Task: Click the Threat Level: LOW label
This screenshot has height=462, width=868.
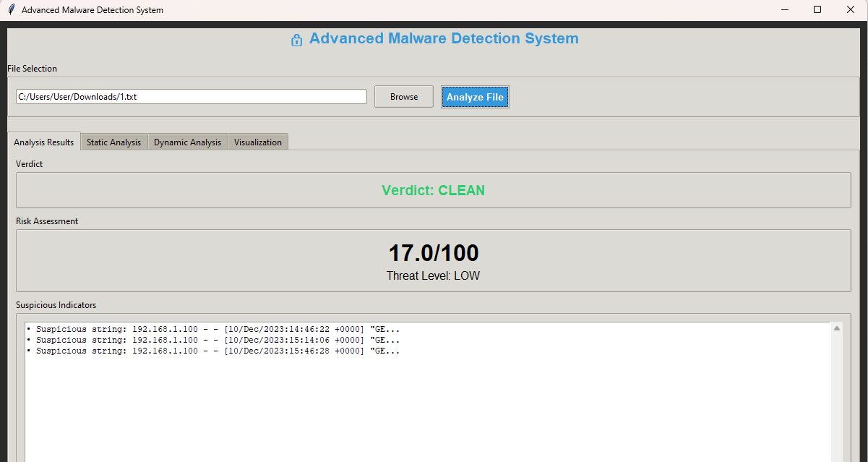Action: (x=433, y=276)
